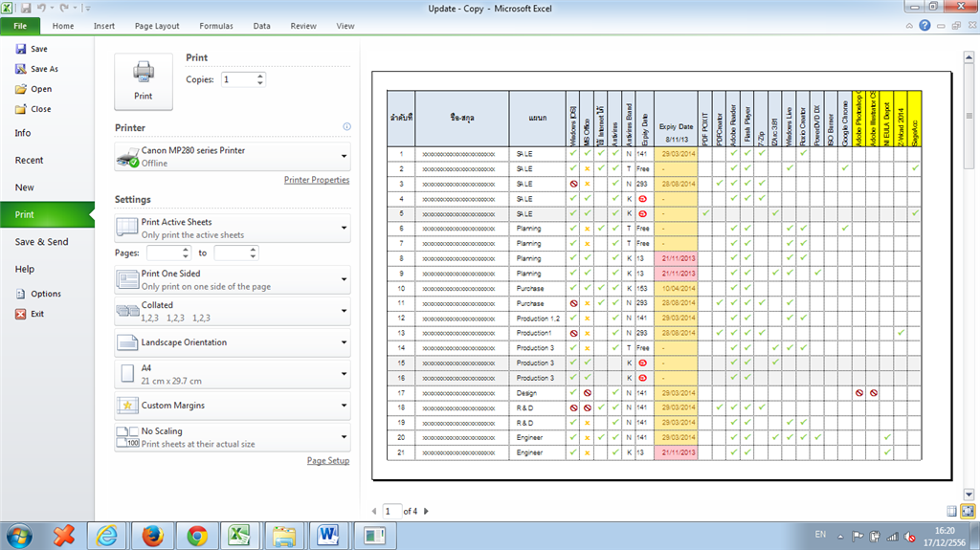Switch to the Insert ribbon tab

pyautogui.click(x=104, y=26)
